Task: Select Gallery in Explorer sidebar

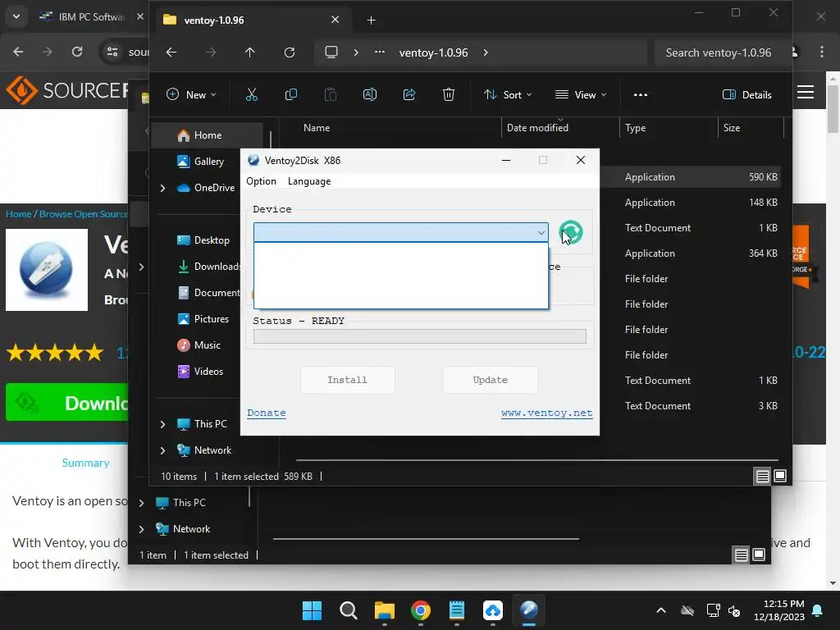Action: (x=208, y=162)
